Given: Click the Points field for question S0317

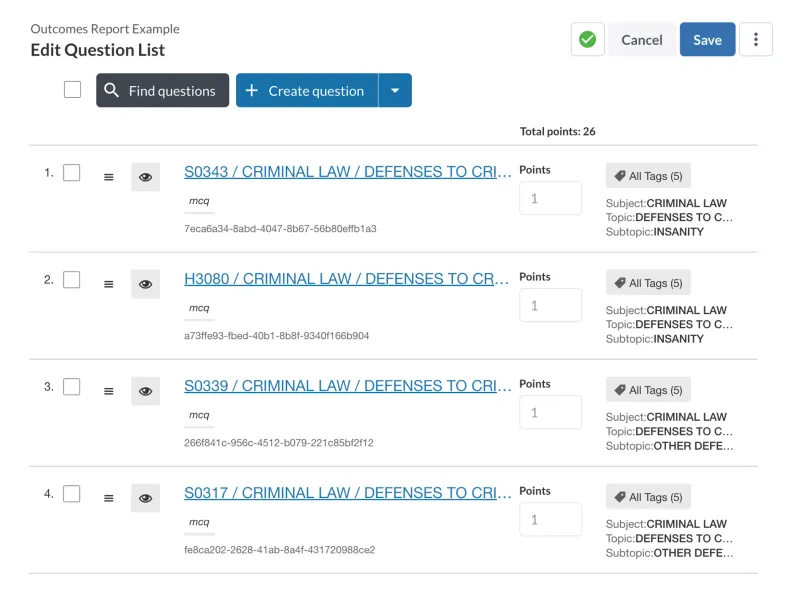Looking at the screenshot, I should [551, 519].
